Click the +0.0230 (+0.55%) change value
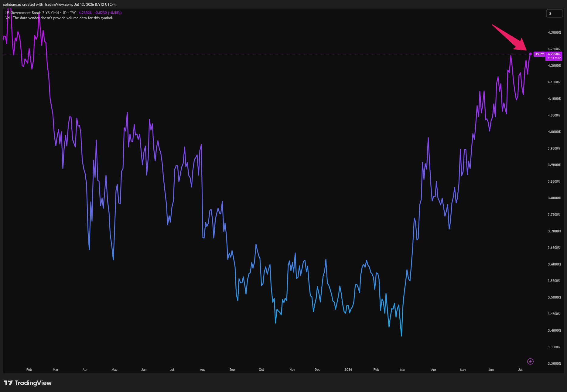The height and width of the screenshot is (392, 567). pos(108,13)
